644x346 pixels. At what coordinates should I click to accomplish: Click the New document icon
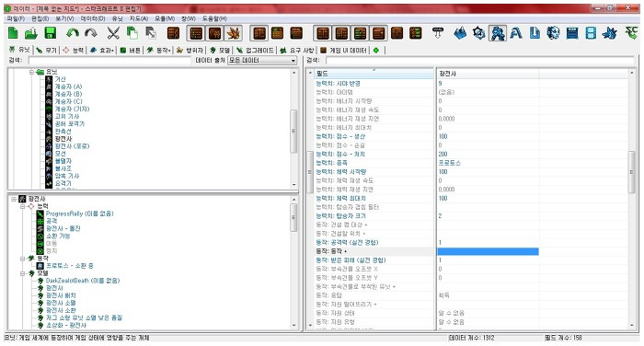[13, 33]
